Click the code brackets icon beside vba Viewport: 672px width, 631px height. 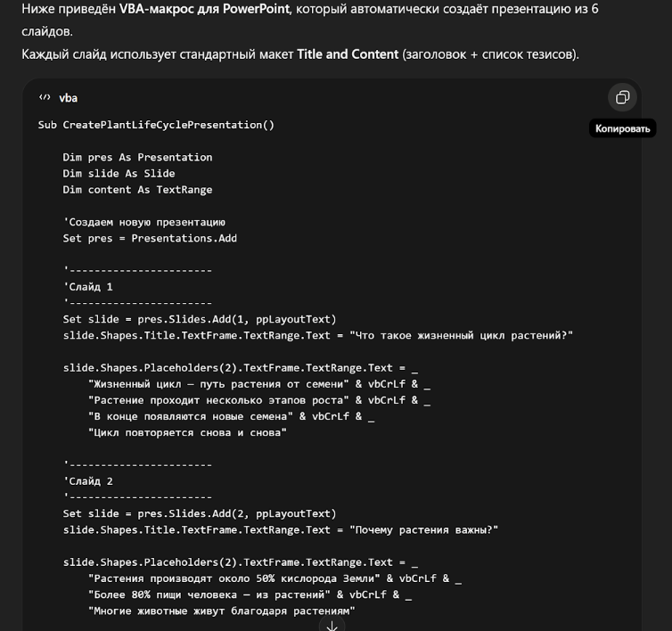click(45, 97)
